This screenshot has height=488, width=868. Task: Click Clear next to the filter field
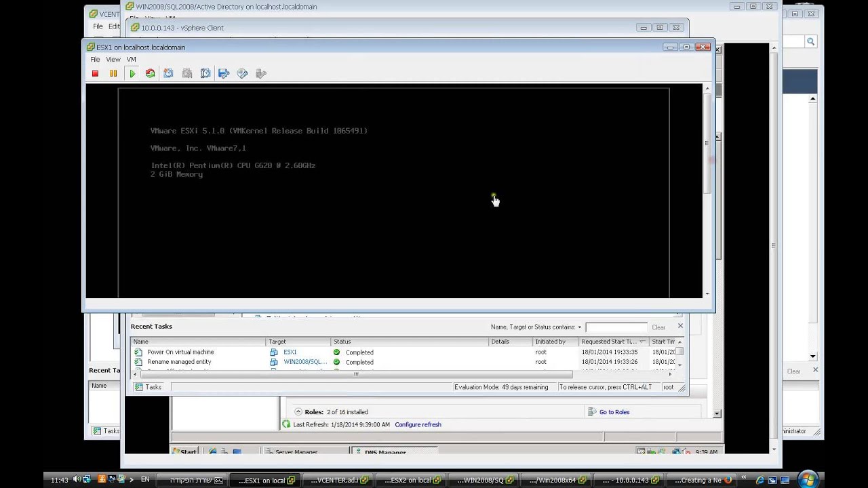(x=658, y=327)
